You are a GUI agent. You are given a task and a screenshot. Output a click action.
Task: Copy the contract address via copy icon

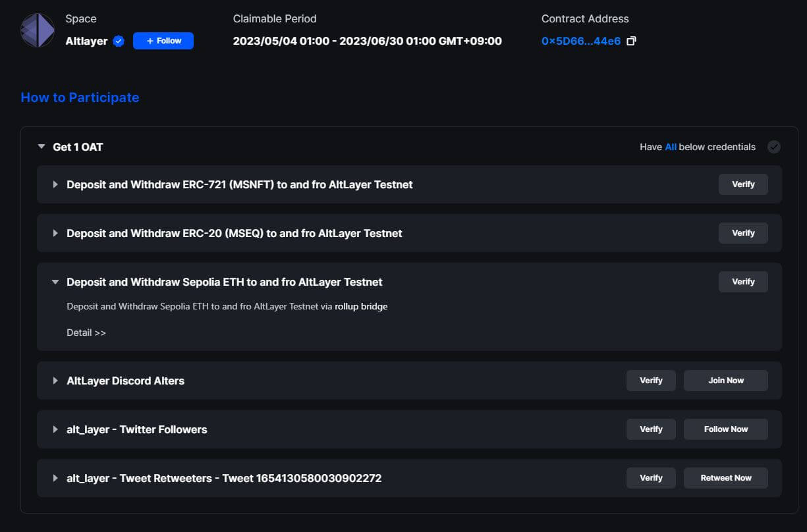pyautogui.click(x=631, y=41)
